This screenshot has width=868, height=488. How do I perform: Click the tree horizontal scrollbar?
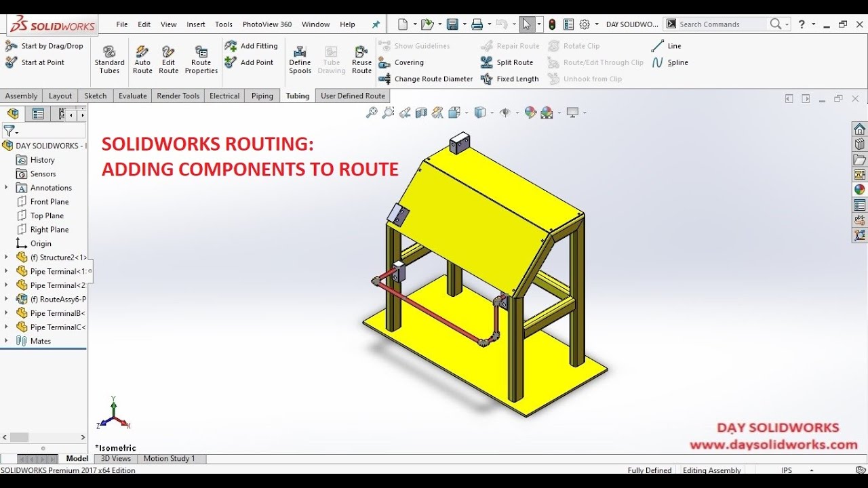click(x=43, y=438)
